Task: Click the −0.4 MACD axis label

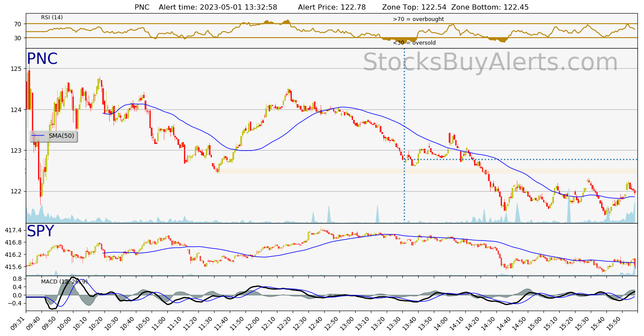Action: pyautogui.click(x=15, y=303)
